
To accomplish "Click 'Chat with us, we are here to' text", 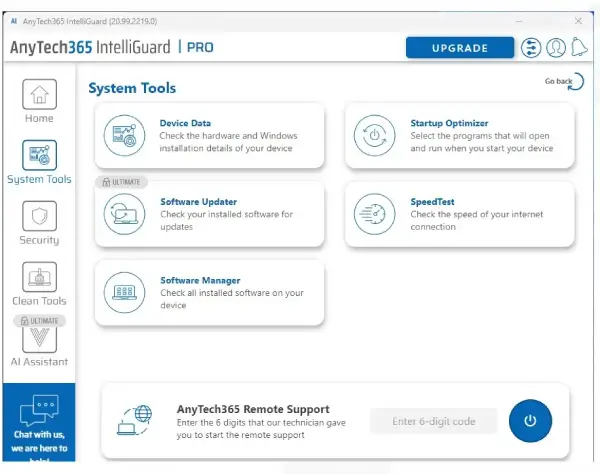I will pos(39,441).
